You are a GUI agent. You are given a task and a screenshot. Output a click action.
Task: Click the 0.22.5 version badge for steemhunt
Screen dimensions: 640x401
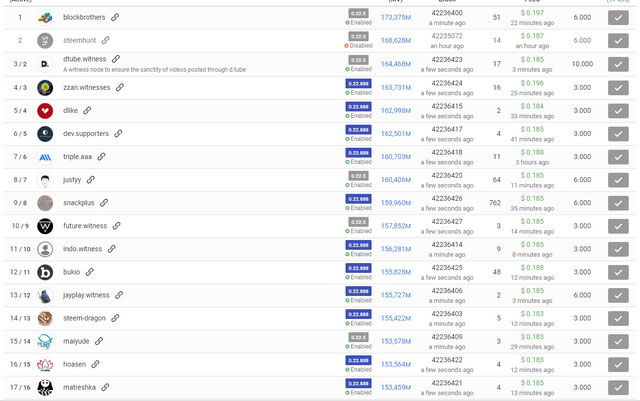[x=357, y=36]
